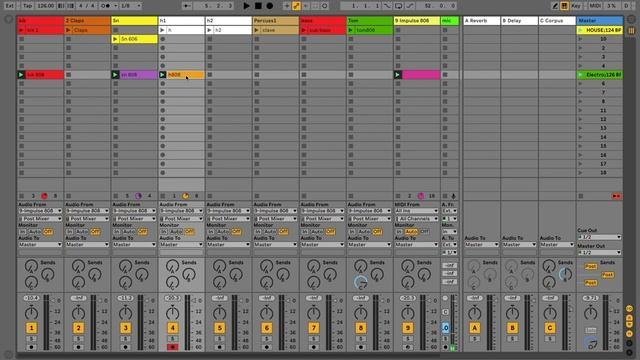
Task: Arm recording with the transport Record button
Action: click(x=270, y=6)
